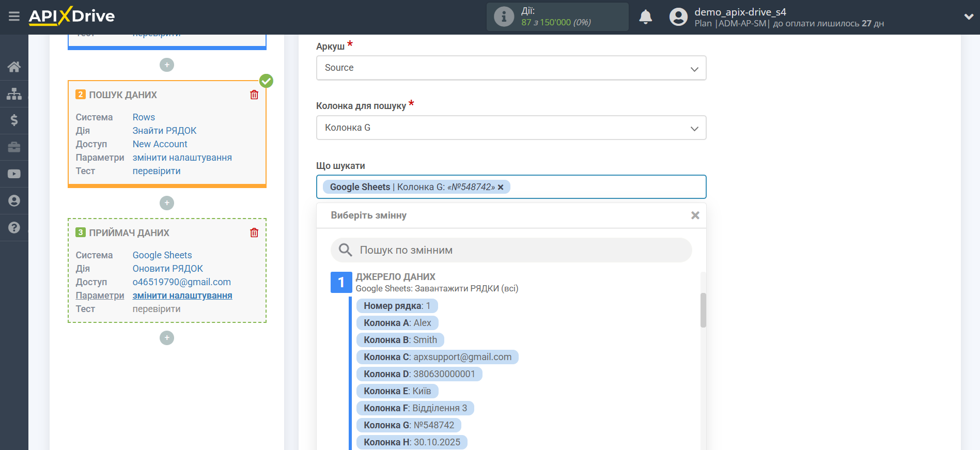Close the variable picker panel

click(x=695, y=215)
